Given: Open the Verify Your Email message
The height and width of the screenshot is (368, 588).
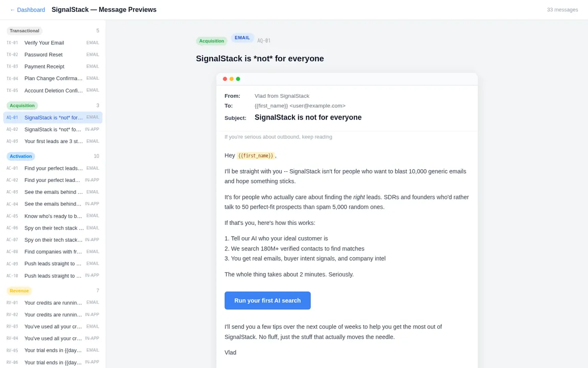Looking at the screenshot, I should coord(53,43).
